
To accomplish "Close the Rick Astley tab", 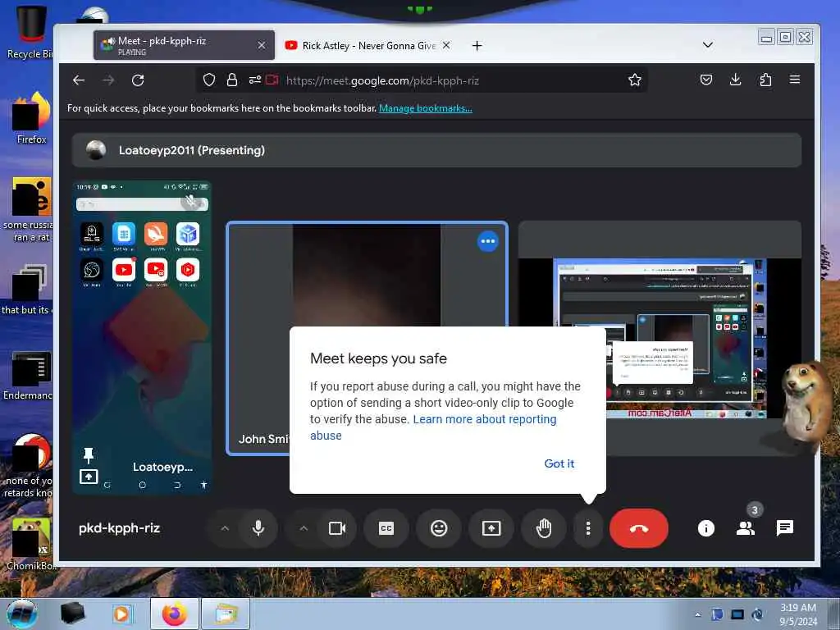I will point(446,46).
